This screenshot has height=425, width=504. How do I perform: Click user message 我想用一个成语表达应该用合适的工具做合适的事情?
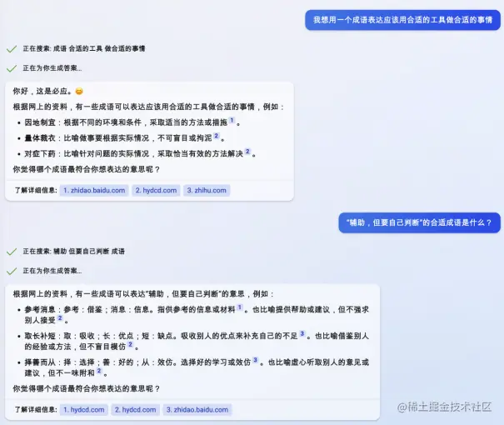pyautogui.click(x=402, y=20)
